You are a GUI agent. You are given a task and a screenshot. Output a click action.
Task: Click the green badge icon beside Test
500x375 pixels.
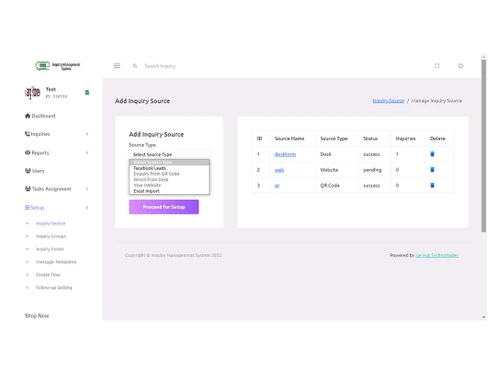click(87, 92)
